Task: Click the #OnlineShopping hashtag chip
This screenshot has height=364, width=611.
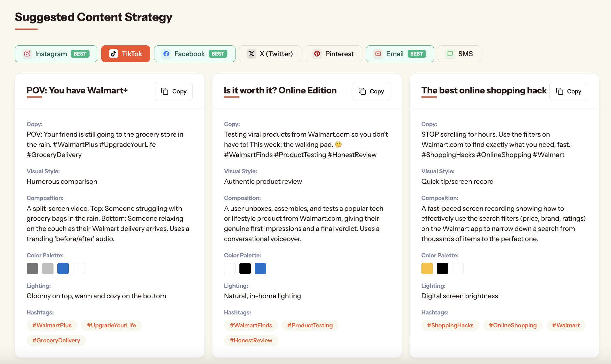Action: tap(512, 325)
